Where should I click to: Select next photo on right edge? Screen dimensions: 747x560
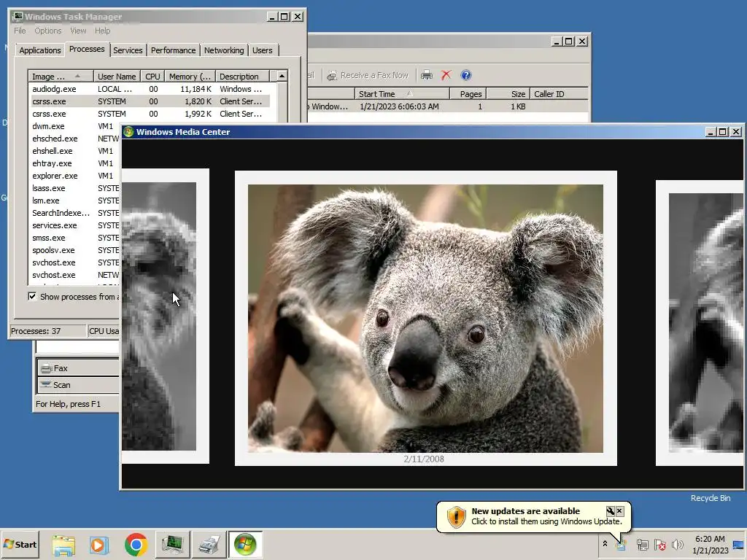pyautogui.click(x=700, y=323)
